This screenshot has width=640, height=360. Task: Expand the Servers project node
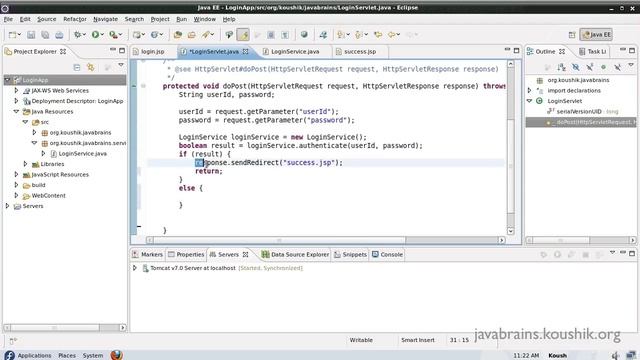click(x=7, y=206)
